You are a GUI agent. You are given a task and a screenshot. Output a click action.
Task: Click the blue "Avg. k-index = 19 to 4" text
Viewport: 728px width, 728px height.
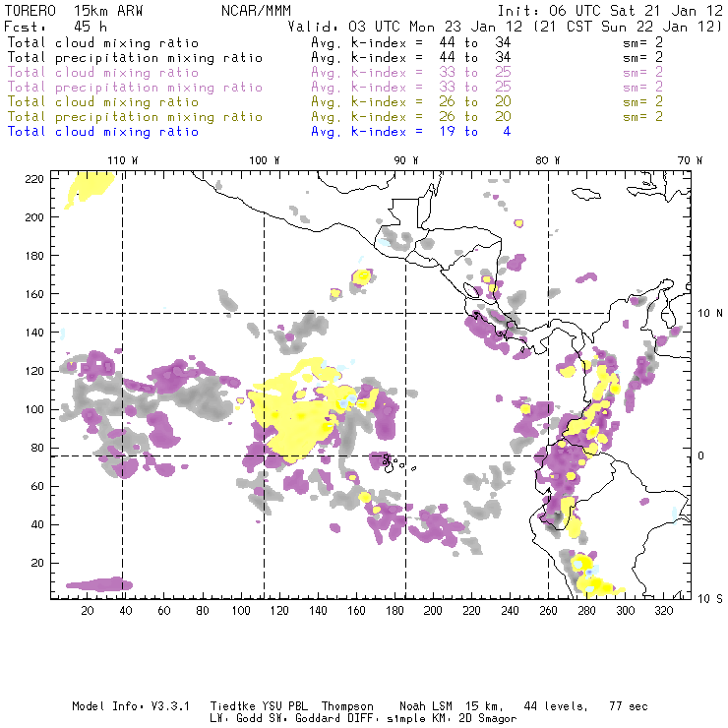pyautogui.click(x=411, y=132)
